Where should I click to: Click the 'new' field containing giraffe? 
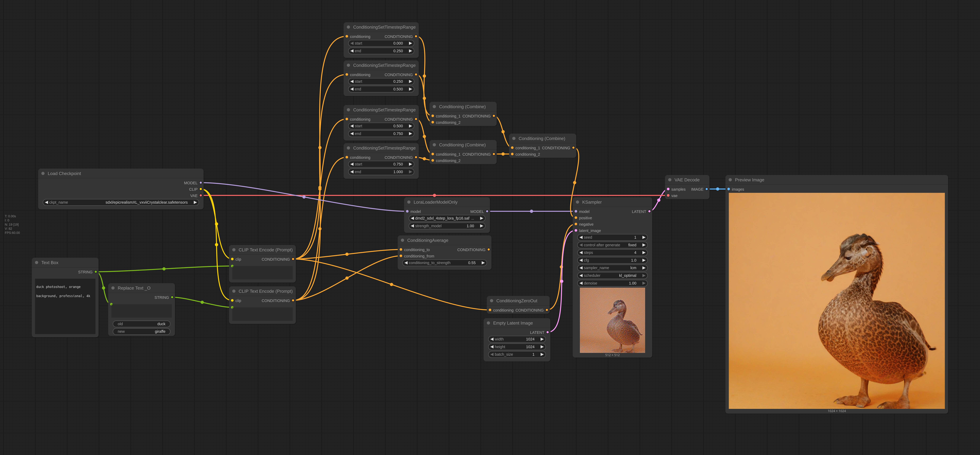pos(141,331)
